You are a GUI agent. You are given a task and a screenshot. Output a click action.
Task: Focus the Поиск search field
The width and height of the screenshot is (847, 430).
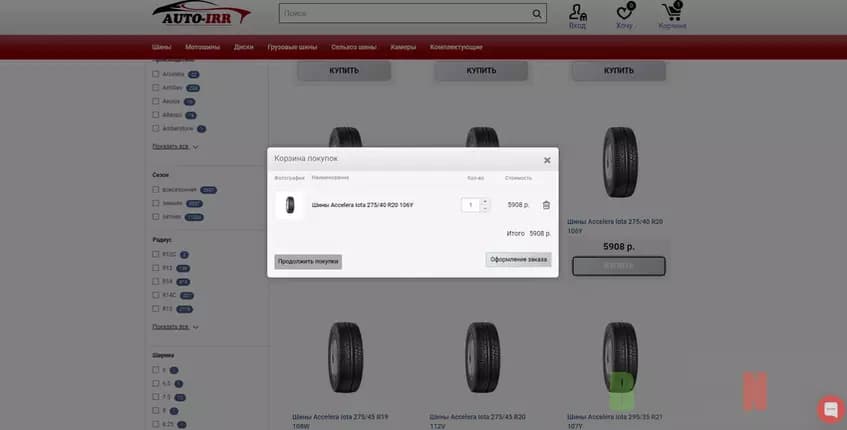tap(405, 14)
